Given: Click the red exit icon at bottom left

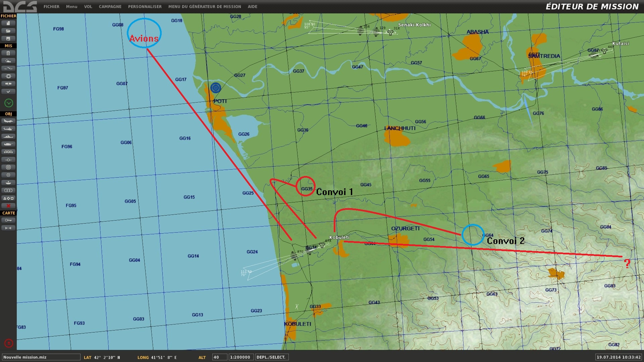Looking at the screenshot, I should click(9, 343).
